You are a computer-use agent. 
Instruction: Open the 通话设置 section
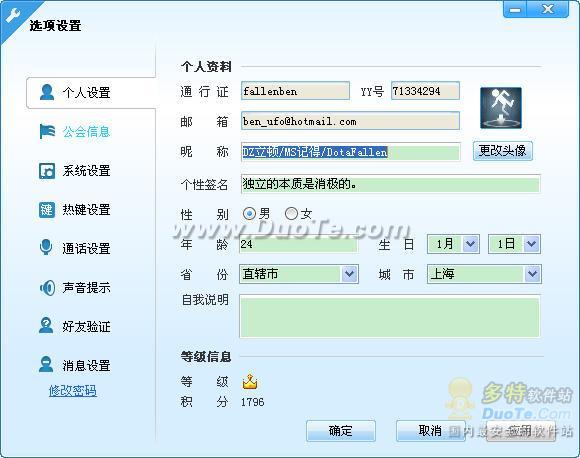(87, 249)
